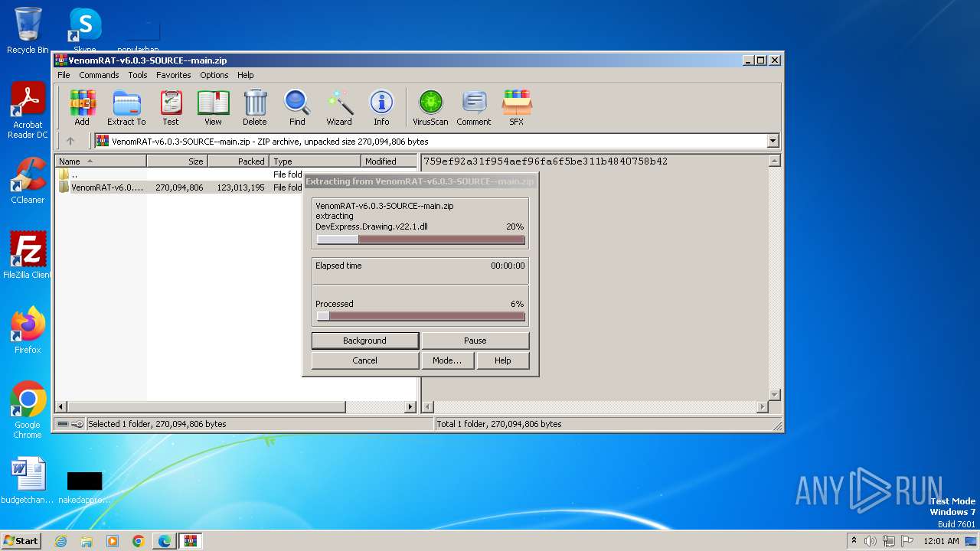Open Windows Explorer taskbar icon
Screen dimensions: 980x551
click(x=87, y=541)
